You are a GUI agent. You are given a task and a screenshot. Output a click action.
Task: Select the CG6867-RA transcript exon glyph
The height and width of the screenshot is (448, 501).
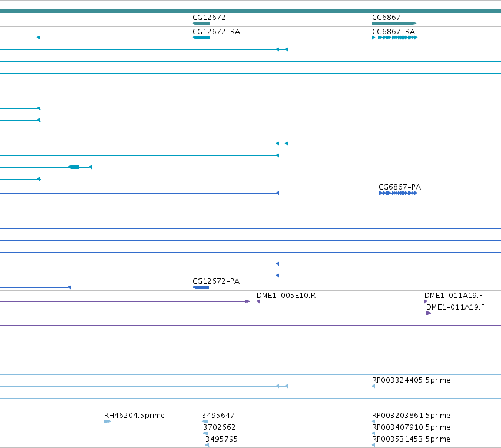click(x=395, y=38)
